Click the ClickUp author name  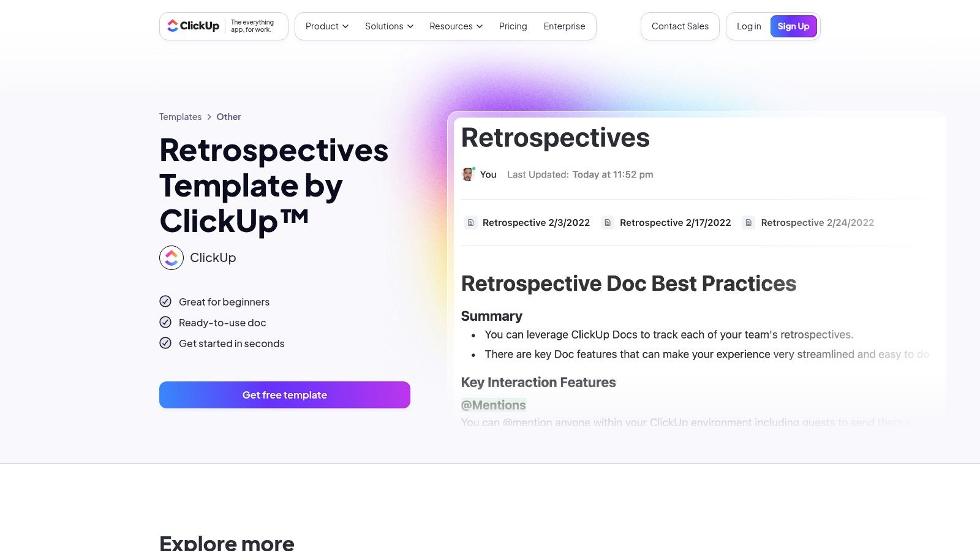[213, 258]
